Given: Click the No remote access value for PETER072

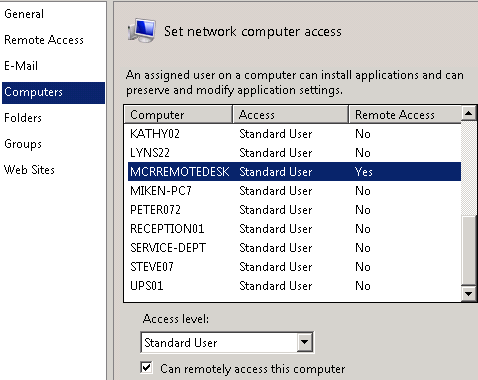Looking at the screenshot, I should point(363,210).
